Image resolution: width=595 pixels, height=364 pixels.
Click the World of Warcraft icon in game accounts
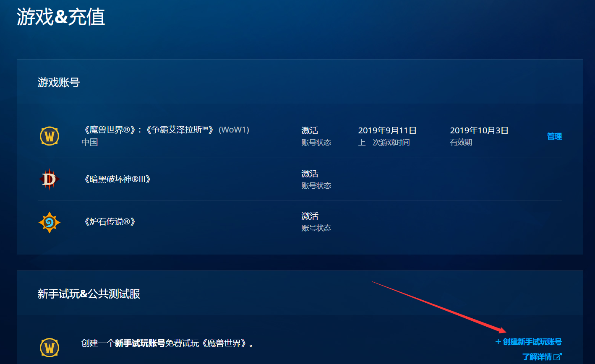[50, 136]
